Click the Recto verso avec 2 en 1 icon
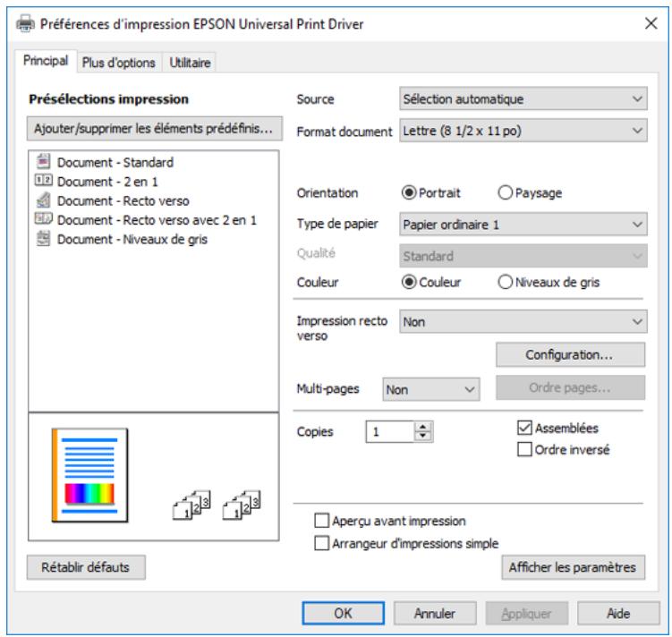 coord(43,219)
